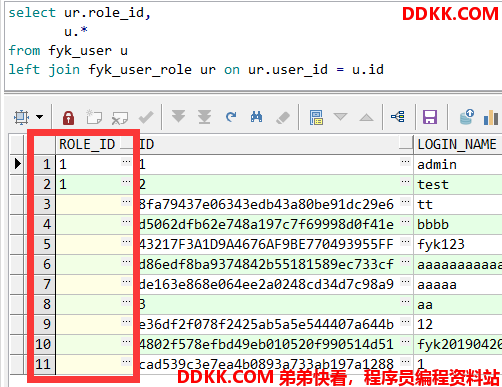
Task: Toggle the edit data lock icon
Action: (68, 118)
